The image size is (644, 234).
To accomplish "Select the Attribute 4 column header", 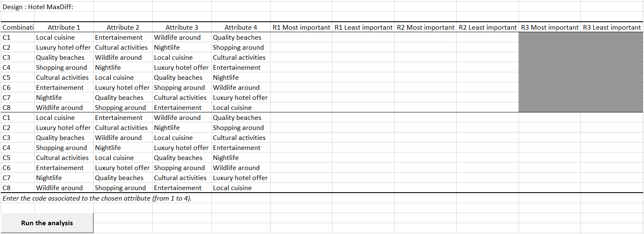I will [241, 28].
